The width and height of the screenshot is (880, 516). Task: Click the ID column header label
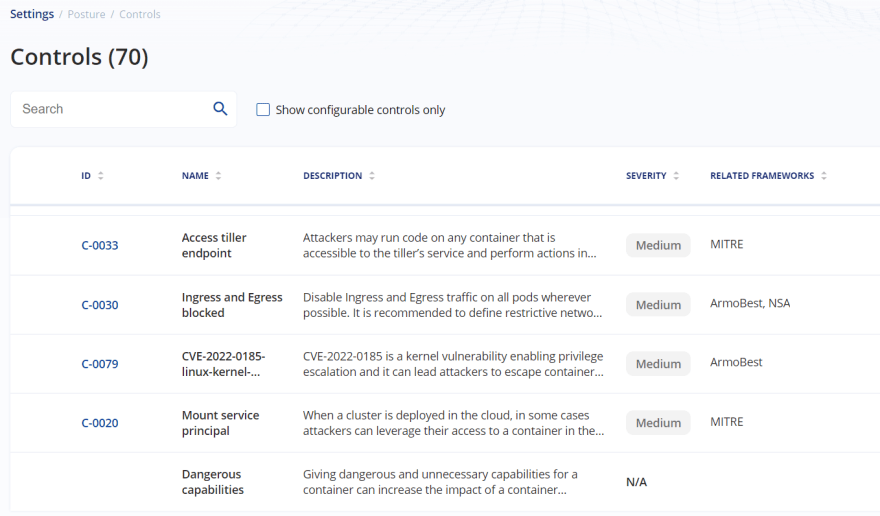(x=86, y=176)
